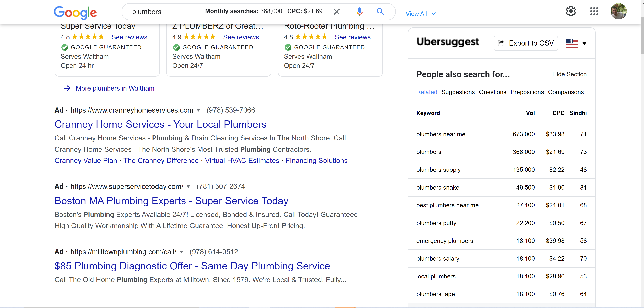Screen dimensions: 644x308
Task: Switch to the Questions tab
Action: (492, 92)
